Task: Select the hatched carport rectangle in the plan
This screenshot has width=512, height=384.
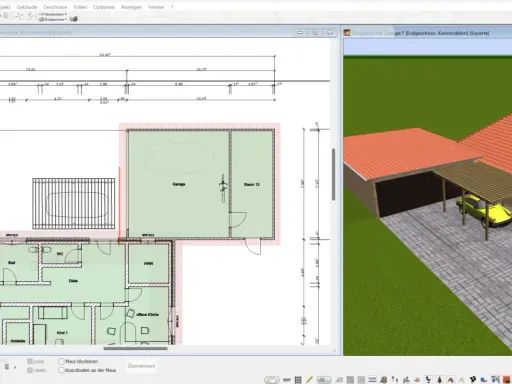Action: coord(74,204)
